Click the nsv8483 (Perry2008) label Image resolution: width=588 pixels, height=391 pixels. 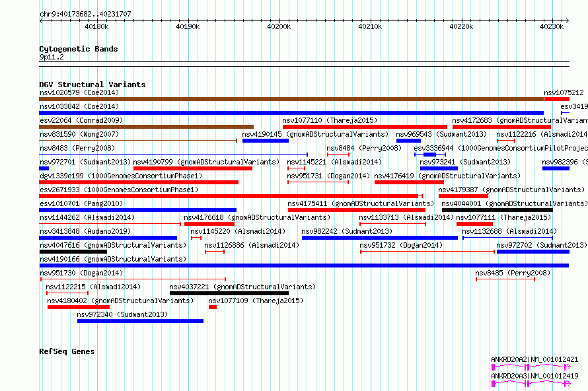(77, 148)
